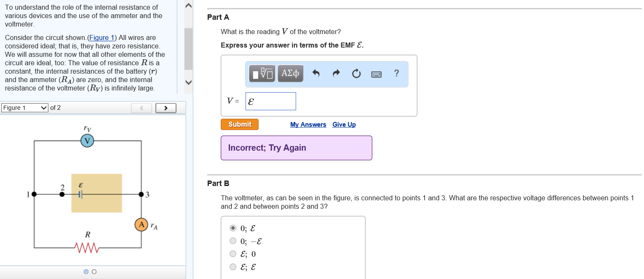
Task: Select the '0; −ε' radio option
Action: (233, 241)
